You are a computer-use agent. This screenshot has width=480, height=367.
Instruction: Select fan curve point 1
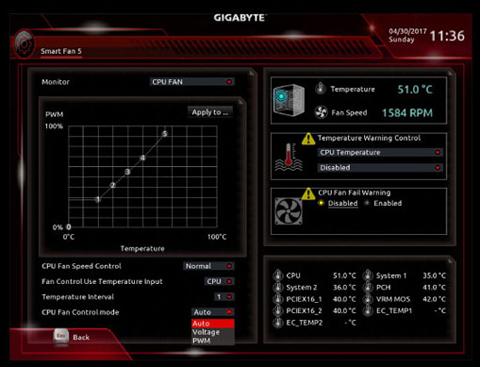pyautogui.click(x=98, y=199)
